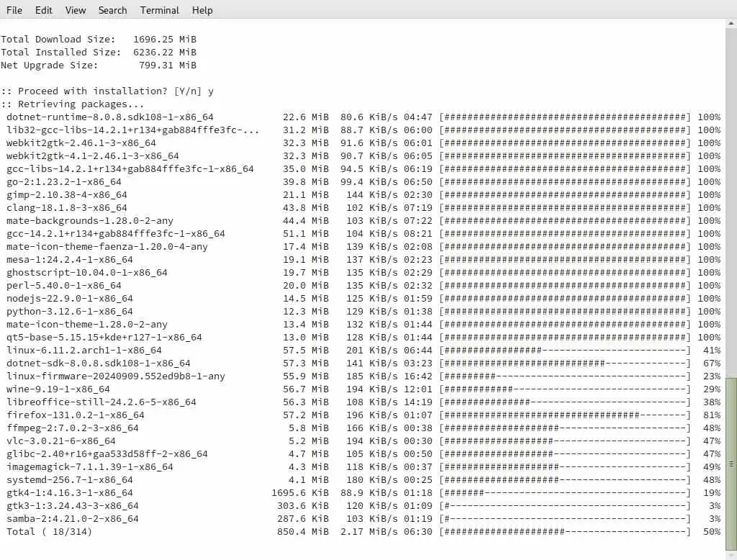737x560 pixels.
Task: Click package name webkit2gtk-4.1-2.46.1-3-x86_64
Action: [93, 155]
